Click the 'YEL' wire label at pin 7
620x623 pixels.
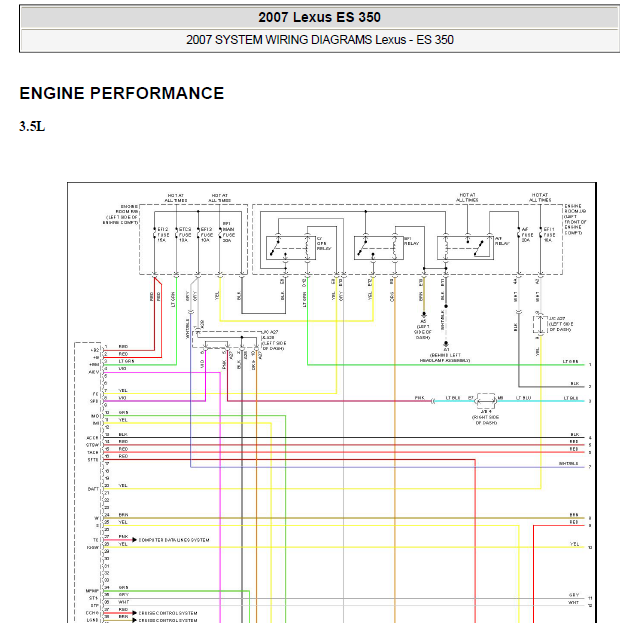coord(123,391)
